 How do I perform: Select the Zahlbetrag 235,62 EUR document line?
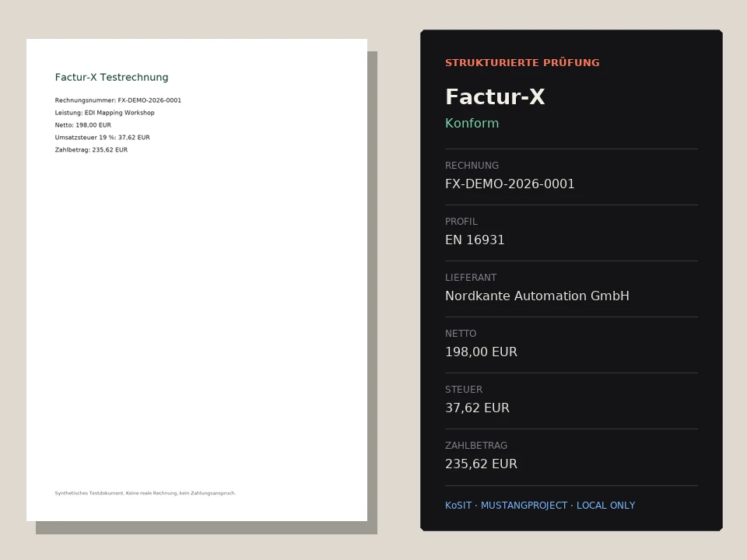(x=91, y=150)
